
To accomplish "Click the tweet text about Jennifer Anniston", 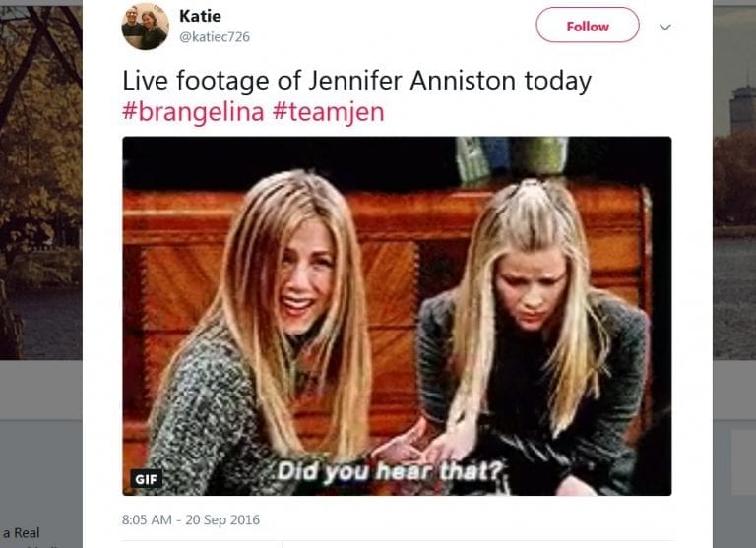I will [356, 80].
